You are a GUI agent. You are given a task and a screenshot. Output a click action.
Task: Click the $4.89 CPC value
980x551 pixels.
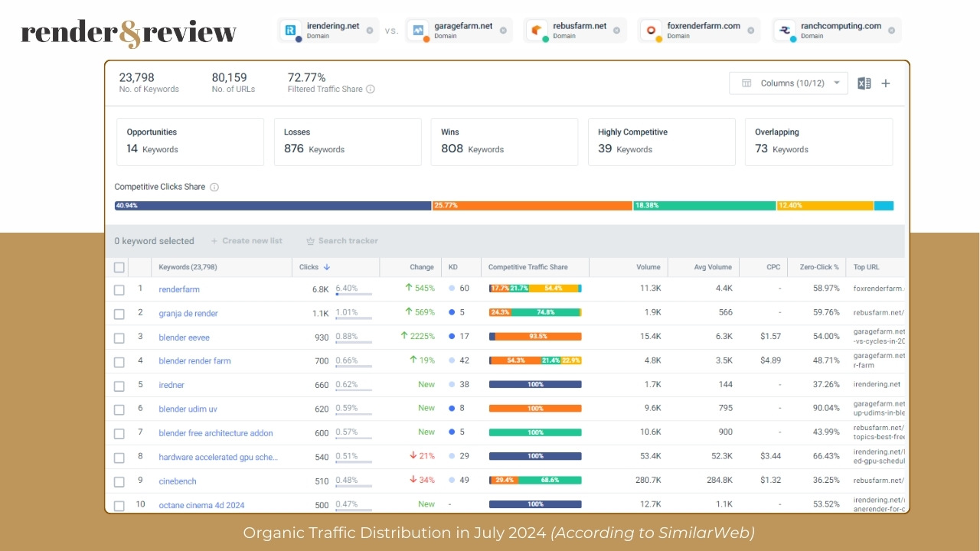click(x=771, y=360)
